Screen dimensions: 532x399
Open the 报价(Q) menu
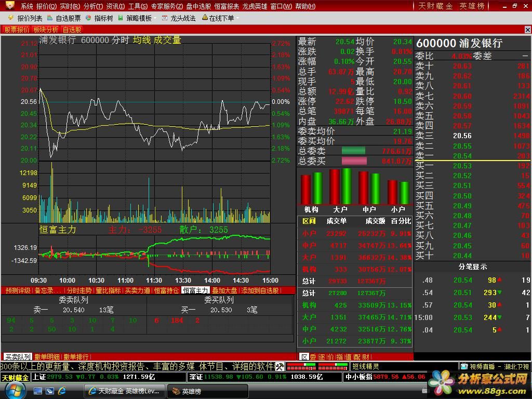coord(46,6)
